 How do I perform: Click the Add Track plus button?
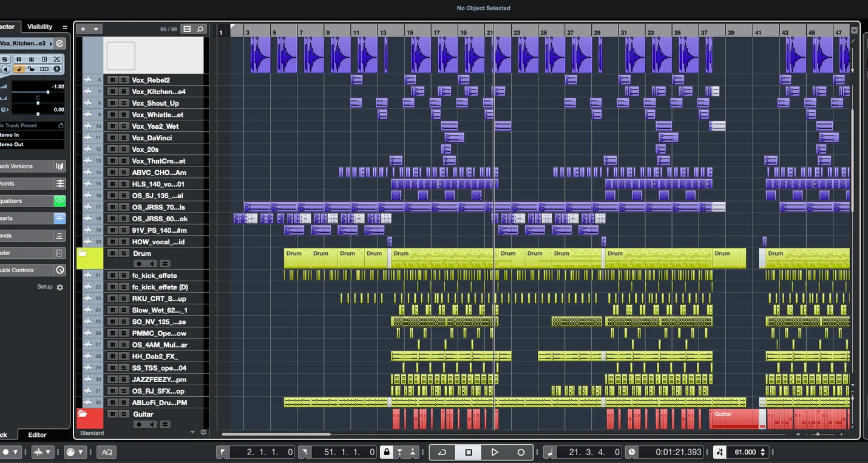83,29
